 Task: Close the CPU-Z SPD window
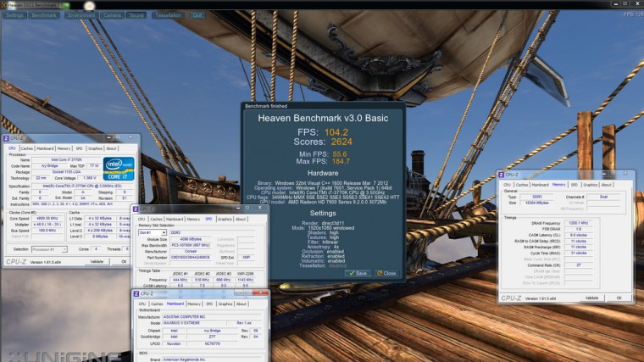pyautogui.click(x=259, y=209)
